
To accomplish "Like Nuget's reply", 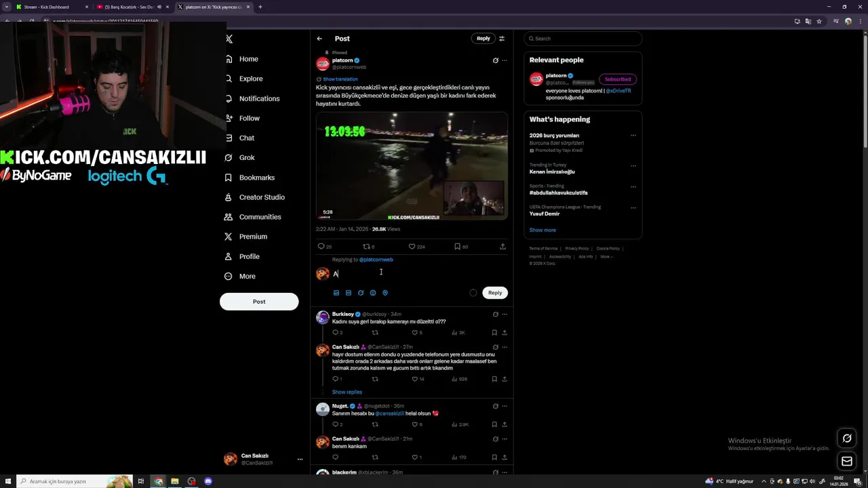I will [416, 424].
